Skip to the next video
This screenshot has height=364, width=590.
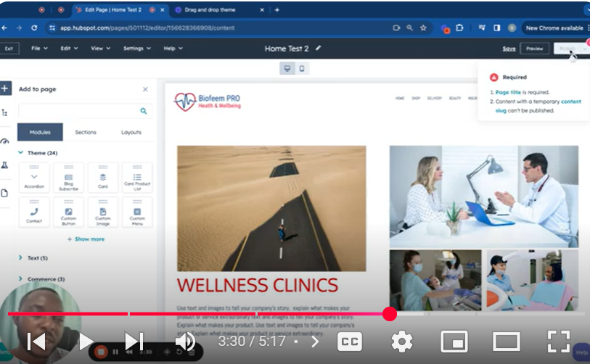(x=134, y=342)
